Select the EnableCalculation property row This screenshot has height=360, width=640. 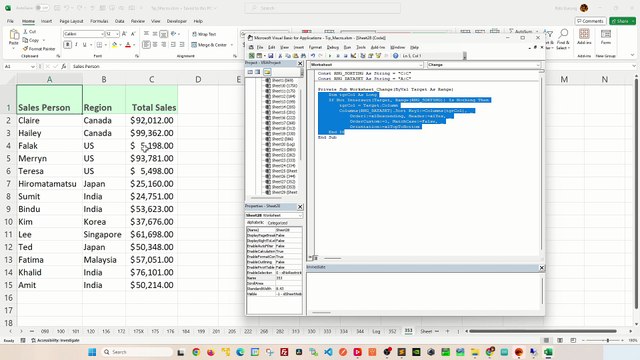pos(274,251)
